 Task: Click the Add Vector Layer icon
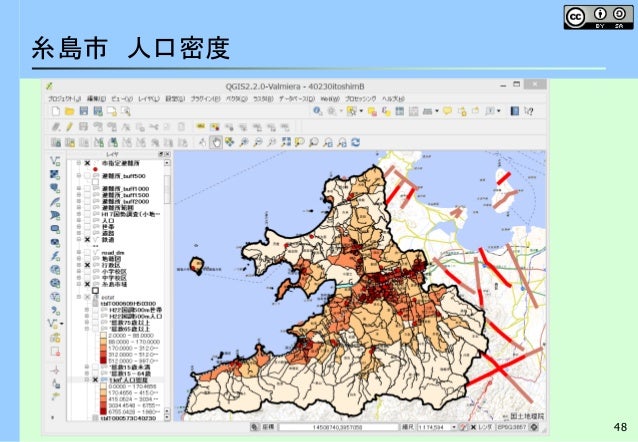point(55,161)
